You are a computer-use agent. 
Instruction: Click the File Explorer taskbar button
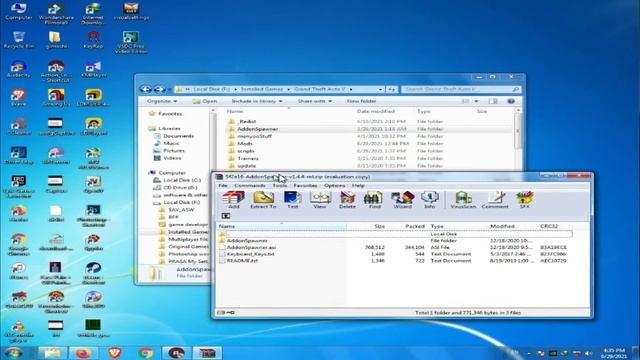(x=53, y=353)
